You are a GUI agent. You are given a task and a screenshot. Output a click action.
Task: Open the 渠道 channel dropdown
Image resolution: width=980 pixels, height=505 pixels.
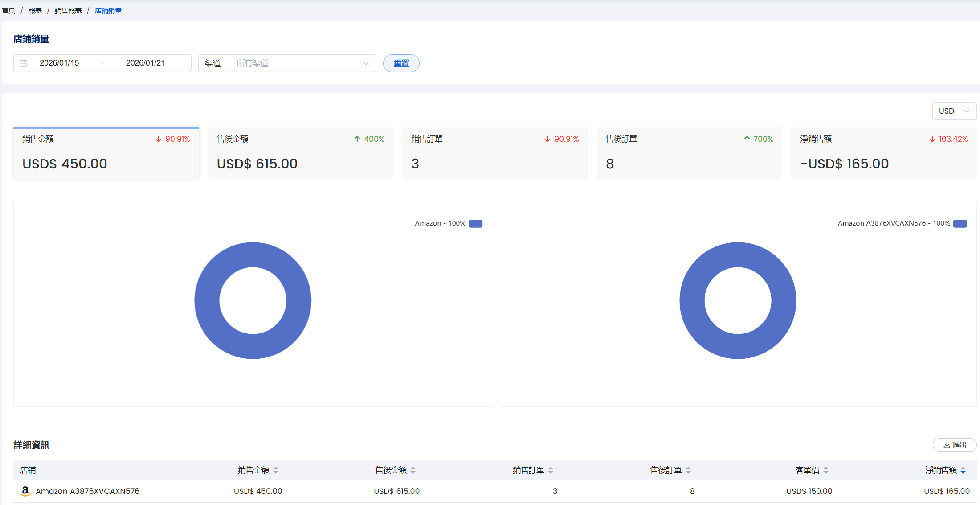click(287, 63)
